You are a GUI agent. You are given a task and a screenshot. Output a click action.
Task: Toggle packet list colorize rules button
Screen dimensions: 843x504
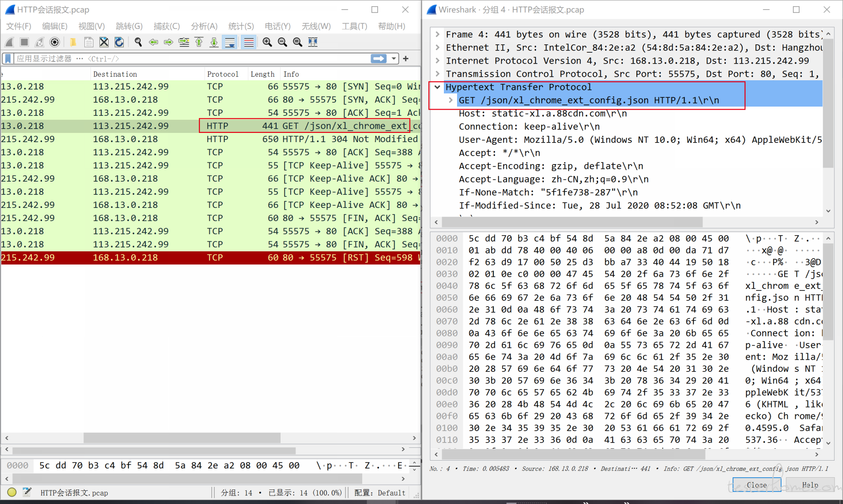click(249, 42)
